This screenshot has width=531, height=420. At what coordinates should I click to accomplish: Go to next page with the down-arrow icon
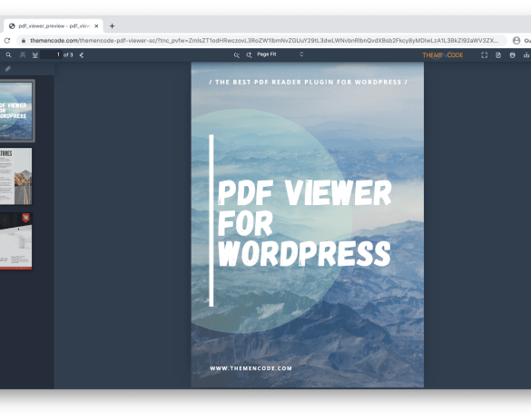coord(34,54)
